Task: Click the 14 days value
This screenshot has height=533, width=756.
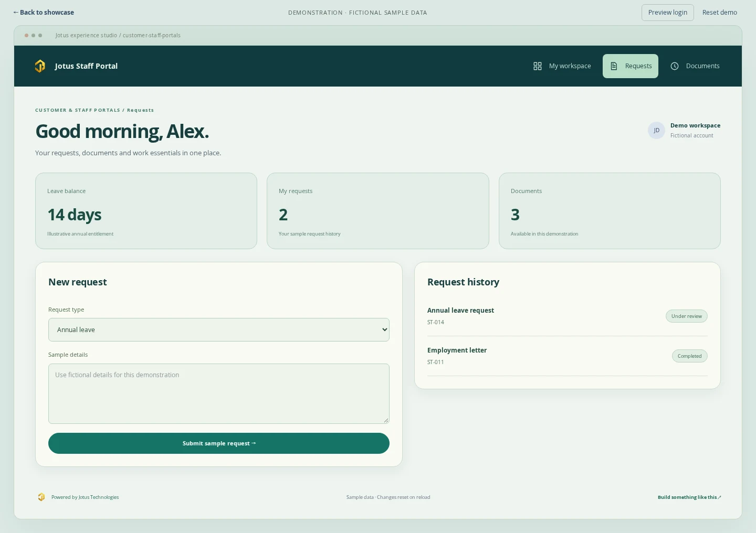Action: point(75,215)
